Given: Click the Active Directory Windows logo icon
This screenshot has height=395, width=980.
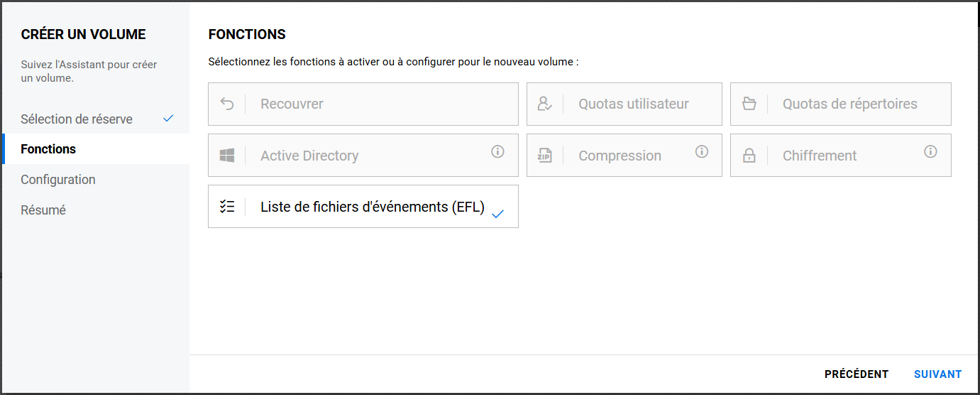Looking at the screenshot, I should pyautogui.click(x=227, y=156).
